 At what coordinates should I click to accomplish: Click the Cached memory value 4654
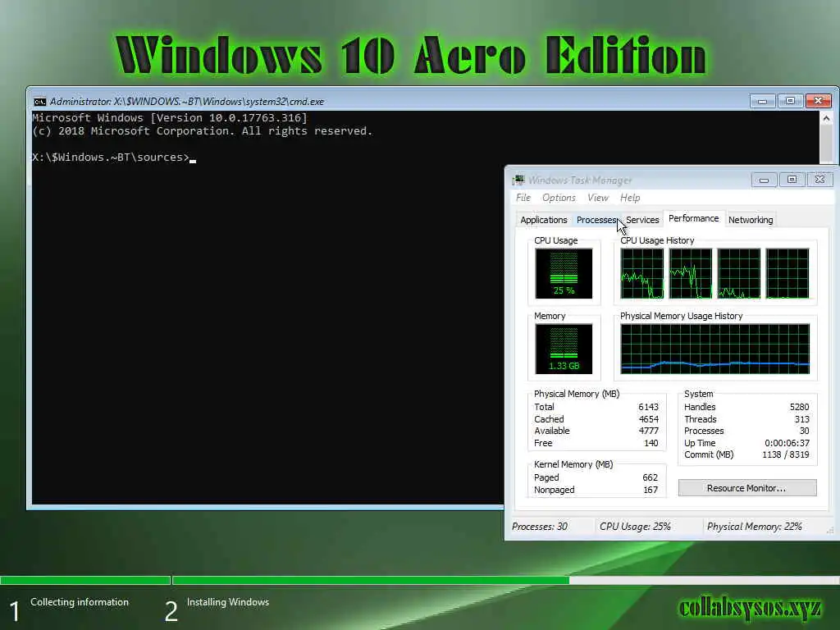tap(648, 419)
